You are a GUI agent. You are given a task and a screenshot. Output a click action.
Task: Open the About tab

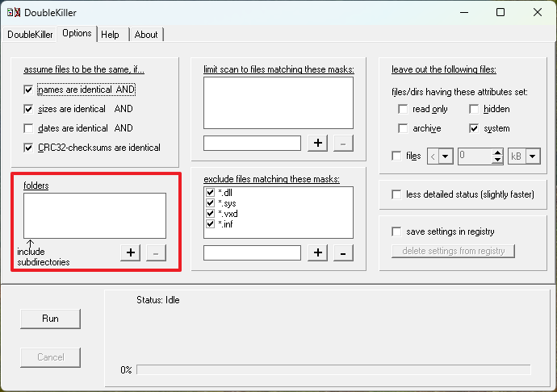(146, 35)
